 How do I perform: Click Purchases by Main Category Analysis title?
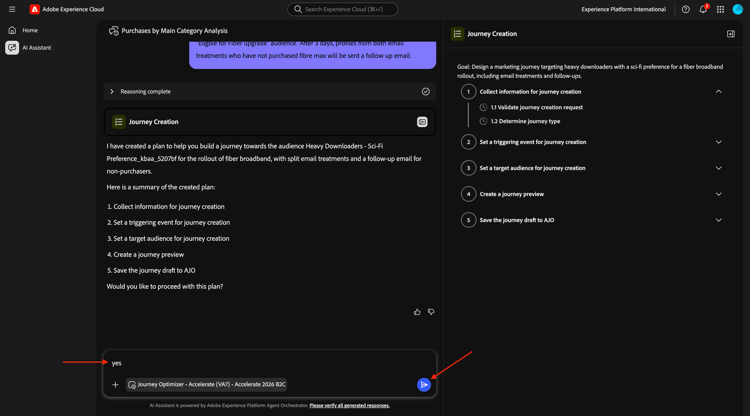(x=175, y=31)
